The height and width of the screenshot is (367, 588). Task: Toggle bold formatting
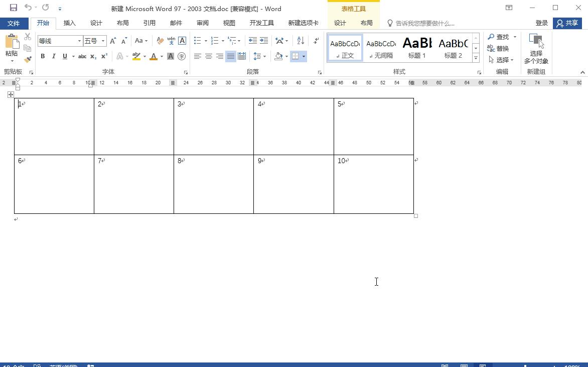coord(43,56)
